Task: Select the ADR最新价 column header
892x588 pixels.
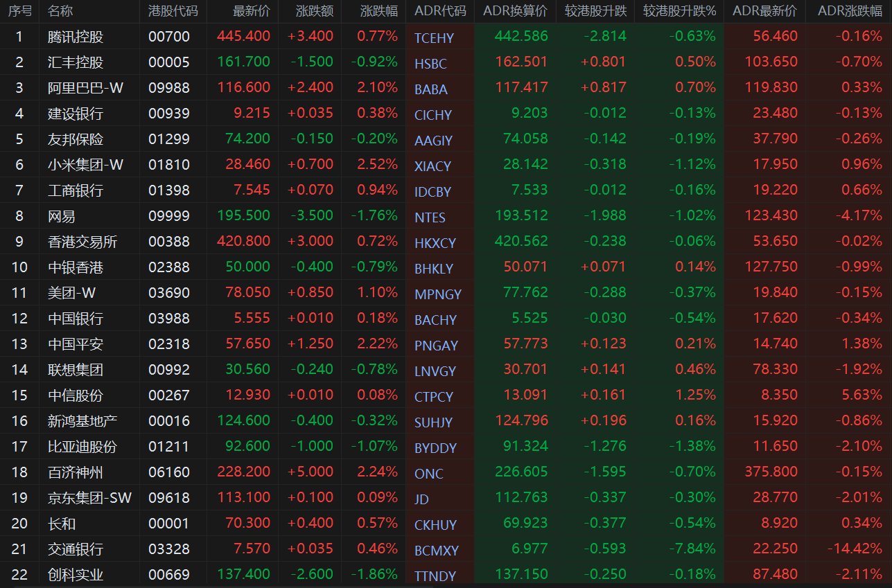Action: pos(764,11)
